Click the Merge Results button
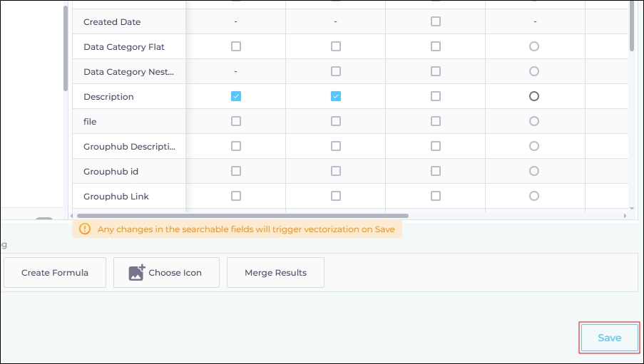644x364 pixels. (x=275, y=273)
